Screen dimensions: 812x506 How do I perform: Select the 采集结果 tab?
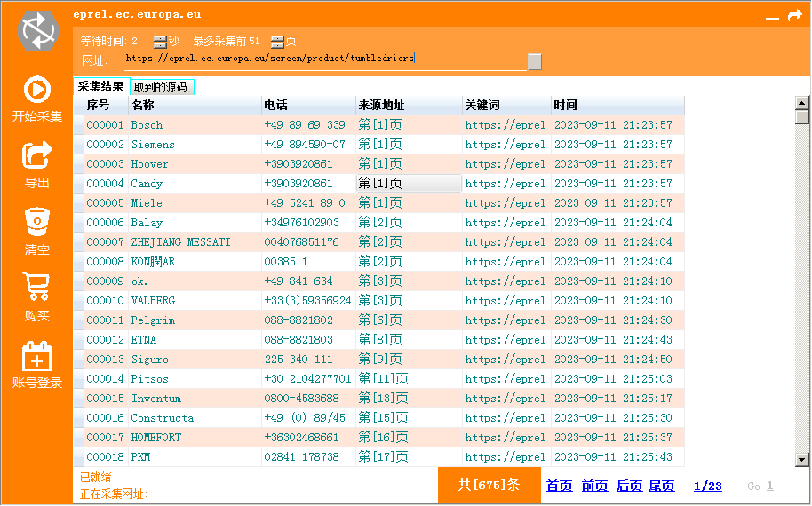100,86
